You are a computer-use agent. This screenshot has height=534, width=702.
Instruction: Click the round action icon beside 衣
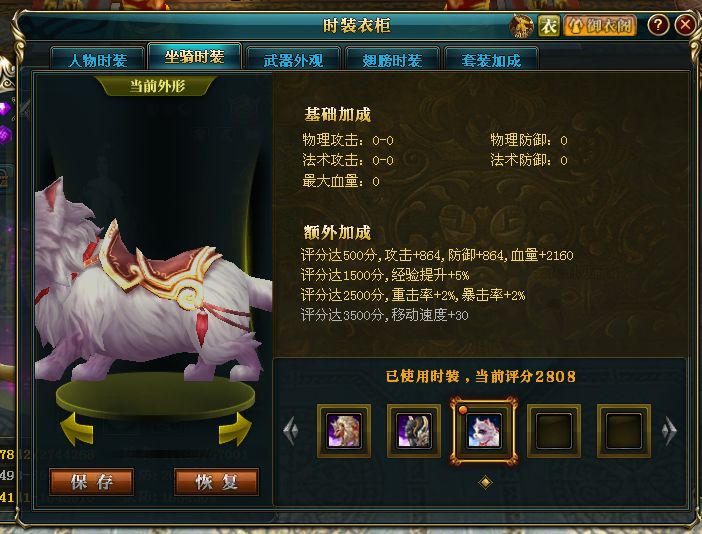pyautogui.click(x=522, y=26)
